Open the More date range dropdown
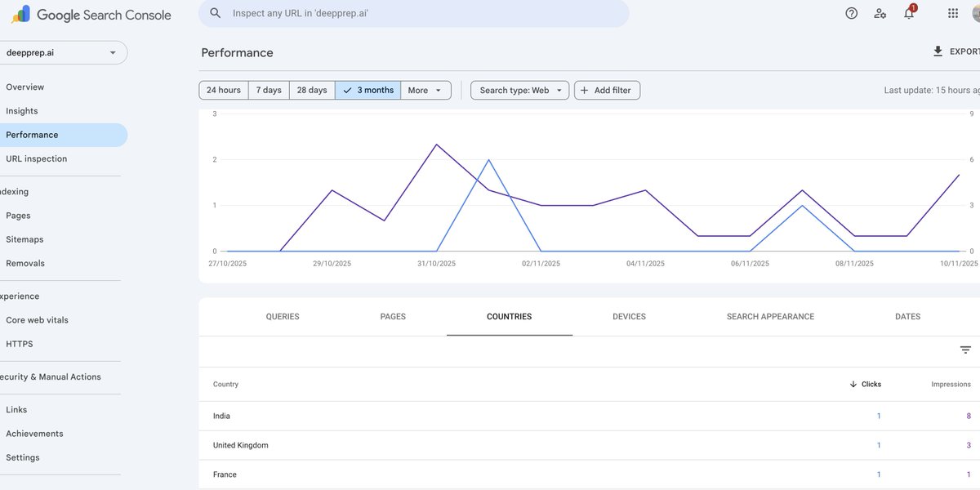 (425, 90)
